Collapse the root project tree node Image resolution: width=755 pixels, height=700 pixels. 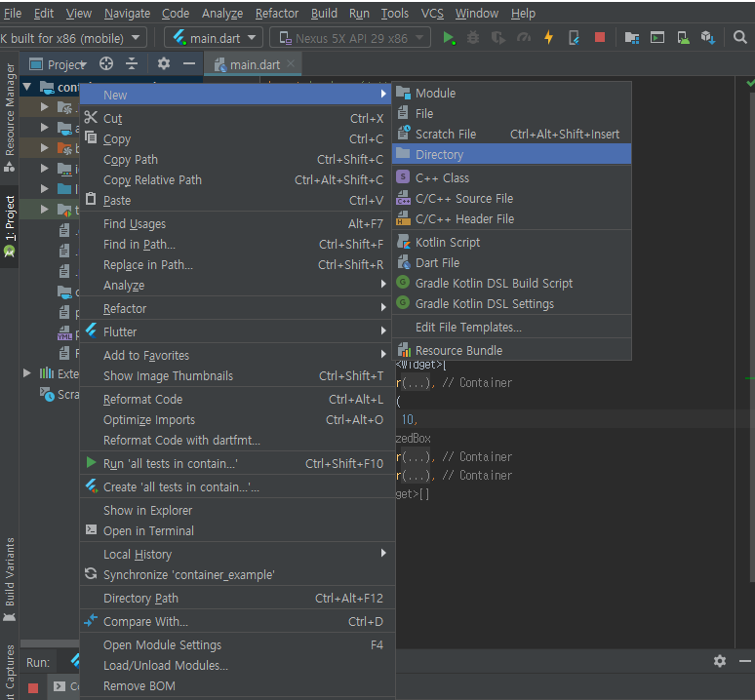coord(27,87)
